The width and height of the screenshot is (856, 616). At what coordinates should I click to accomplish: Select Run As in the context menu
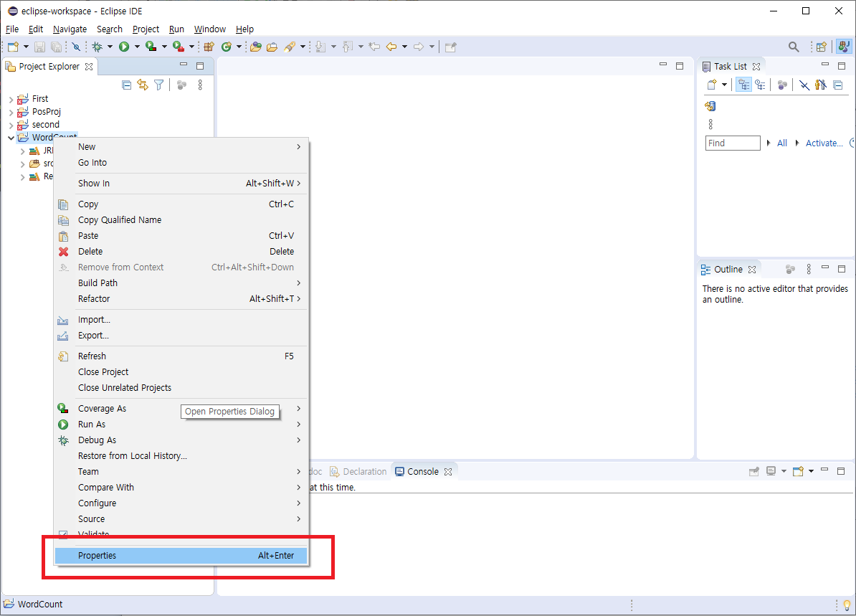[x=181, y=425]
